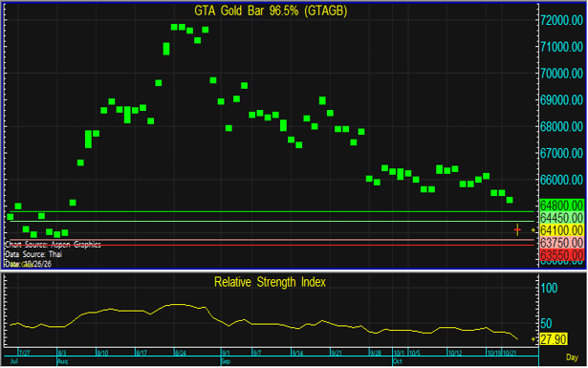Select the 9/7 date label

(257, 353)
